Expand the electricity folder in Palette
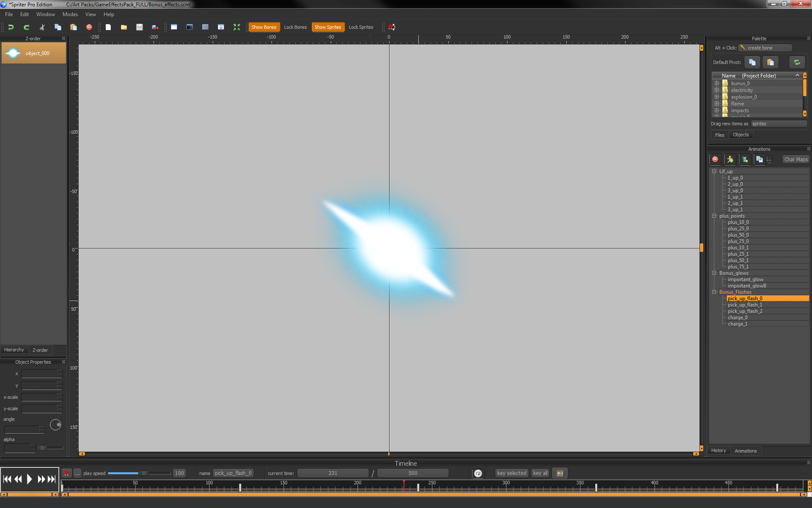This screenshot has width=812, height=508. pos(716,90)
